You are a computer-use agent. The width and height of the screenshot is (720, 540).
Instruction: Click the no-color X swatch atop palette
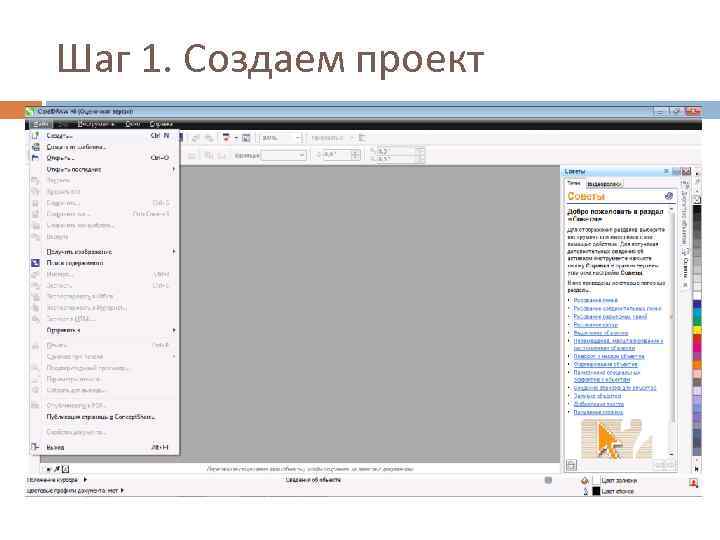coord(697,200)
